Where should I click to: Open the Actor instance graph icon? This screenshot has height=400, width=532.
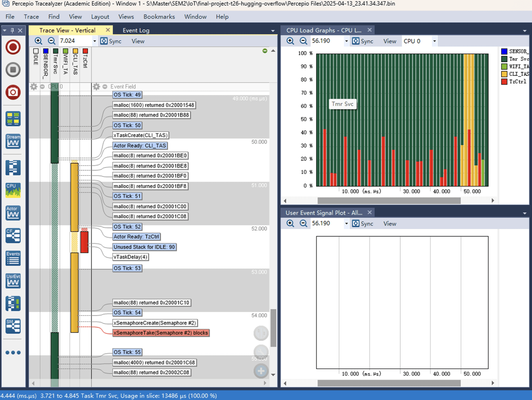pyautogui.click(x=13, y=213)
